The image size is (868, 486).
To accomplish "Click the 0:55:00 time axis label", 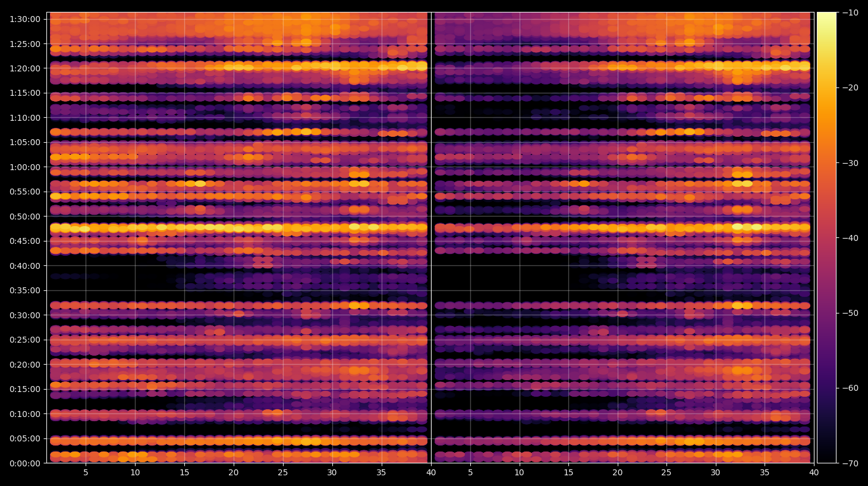I will click(25, 192).
